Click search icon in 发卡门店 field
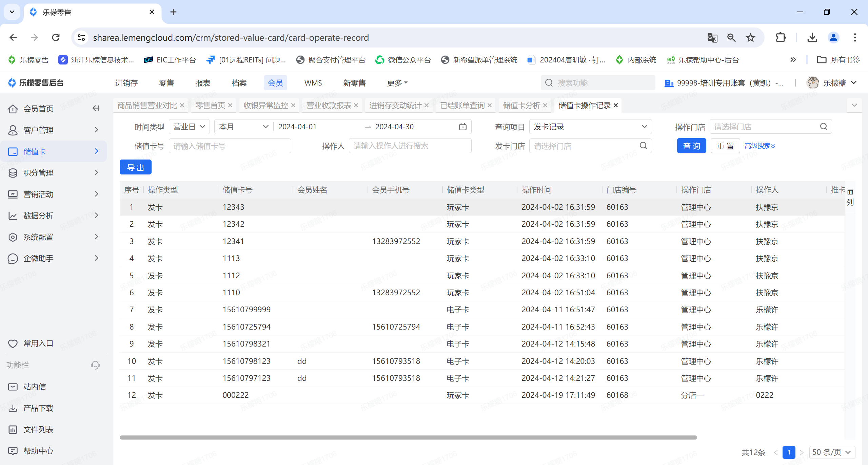The width and height of the screenshot is (868, 465). (x=643, y=146)
